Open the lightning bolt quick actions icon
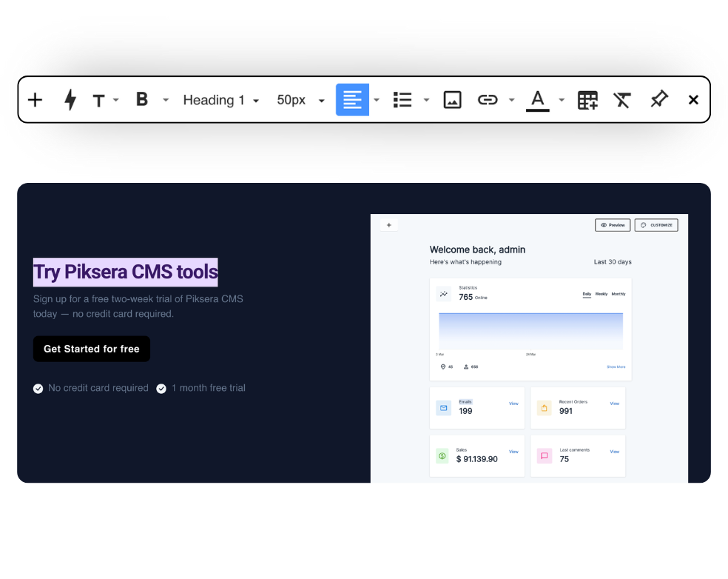This screenshot has width=728, height=579. (70, 100)
